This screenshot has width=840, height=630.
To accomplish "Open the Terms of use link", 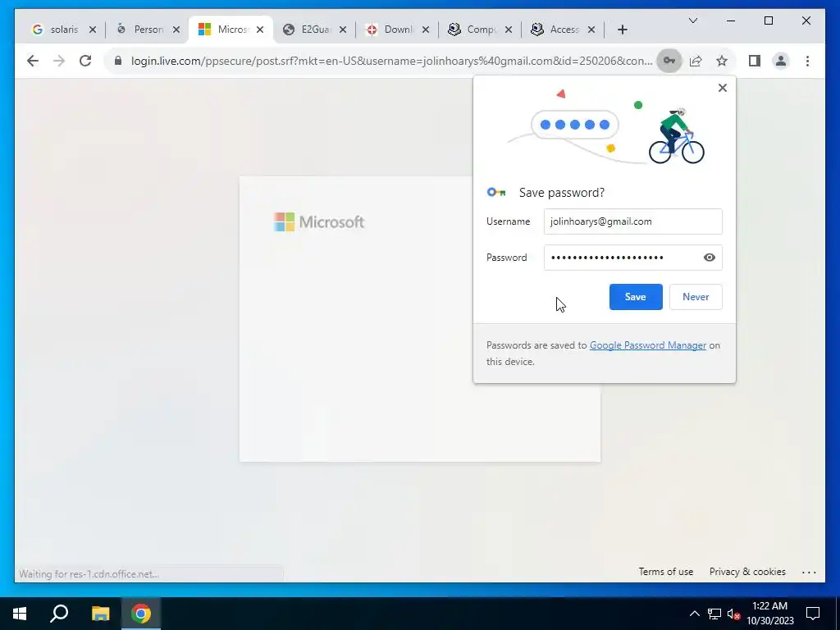I will pos(665,572).
